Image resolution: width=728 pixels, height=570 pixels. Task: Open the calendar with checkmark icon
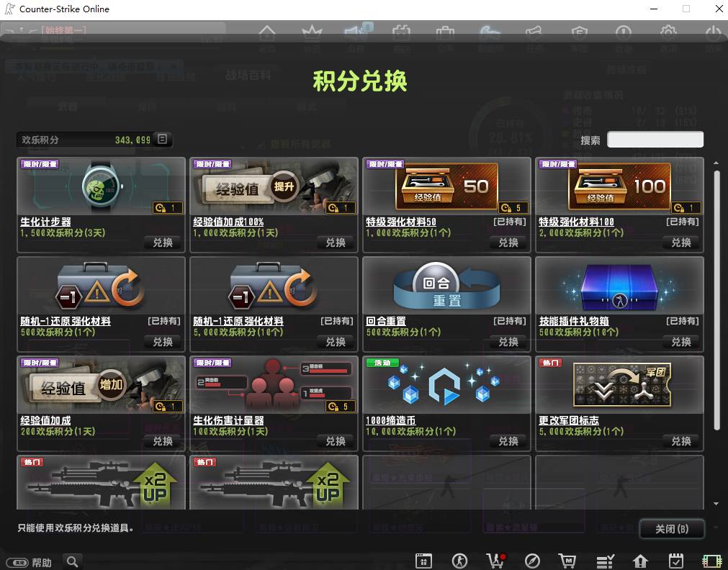pos(676,561)
